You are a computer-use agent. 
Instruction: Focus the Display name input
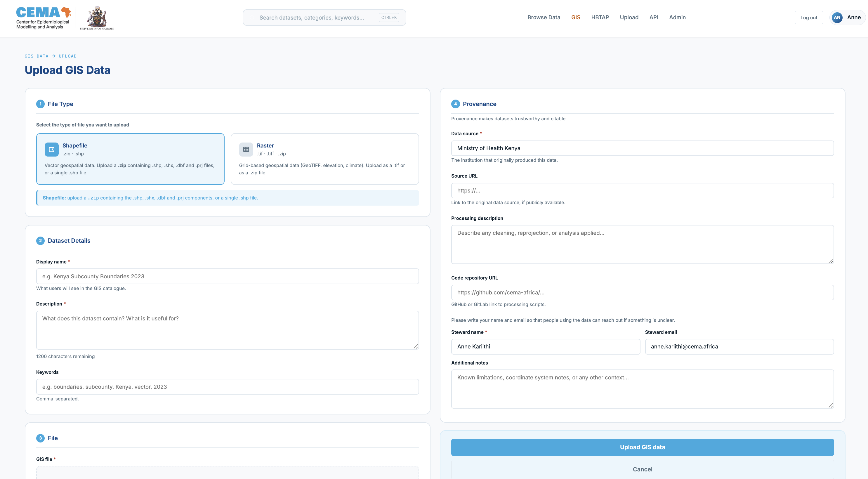tap(228, 276)
